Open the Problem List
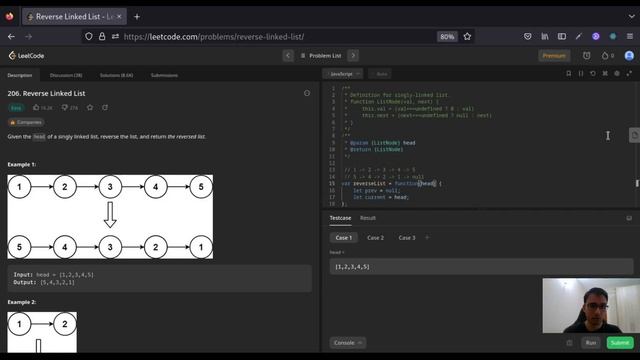The height and width of the screenshot is (360, 640). point(321,56)
